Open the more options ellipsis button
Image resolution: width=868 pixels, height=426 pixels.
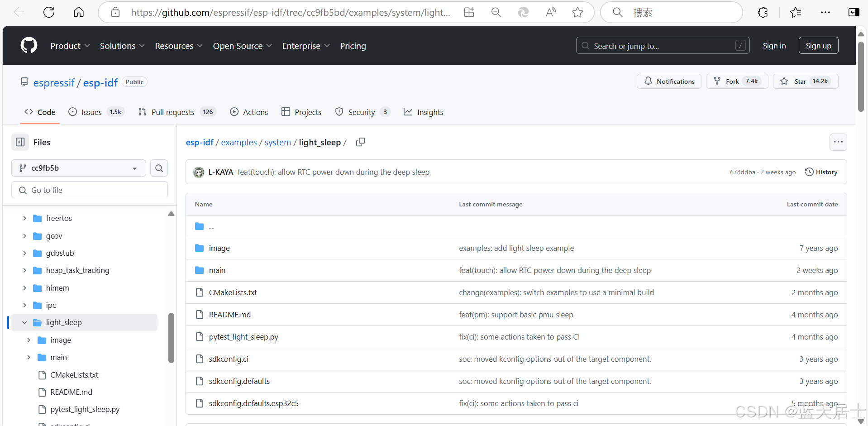coord(838,142)
